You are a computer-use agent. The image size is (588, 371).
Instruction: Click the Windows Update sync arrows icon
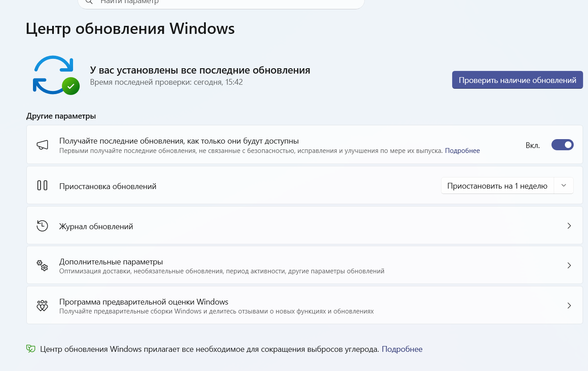56,75
